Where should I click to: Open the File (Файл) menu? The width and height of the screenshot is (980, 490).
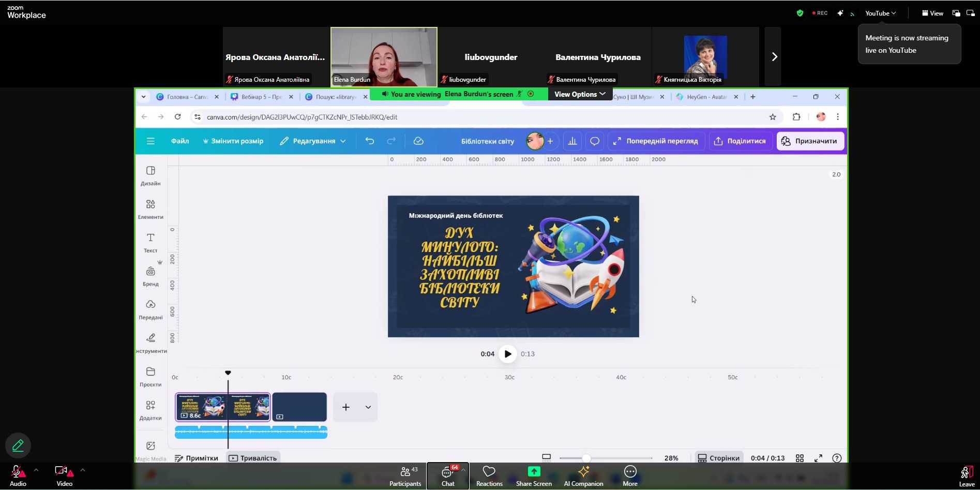point(180,141)
